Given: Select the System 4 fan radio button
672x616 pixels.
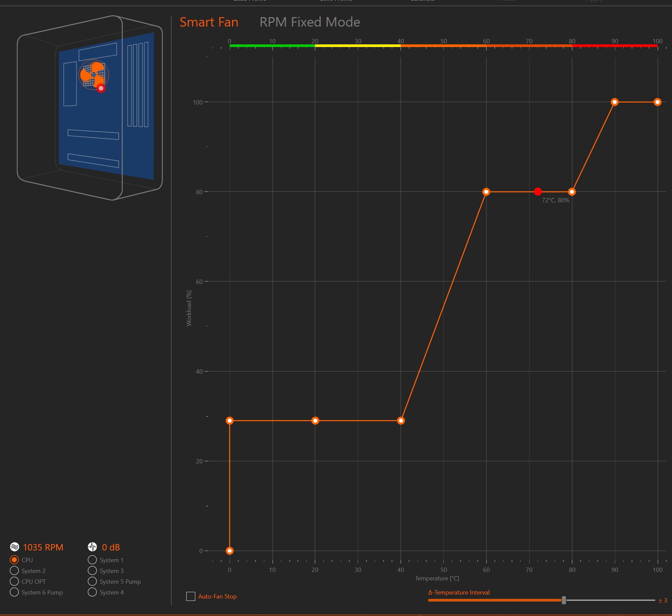Looking at the screenshot, I should (x=92, y=592).
